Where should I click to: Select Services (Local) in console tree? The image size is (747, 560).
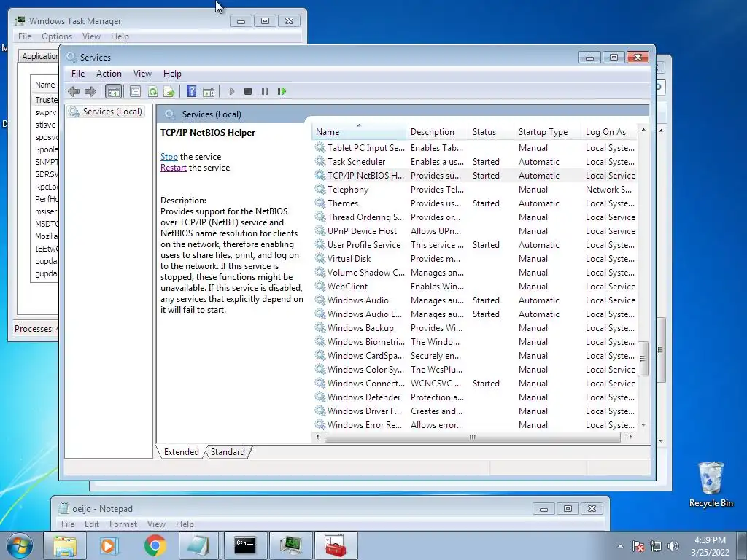[x=112, y=112]
